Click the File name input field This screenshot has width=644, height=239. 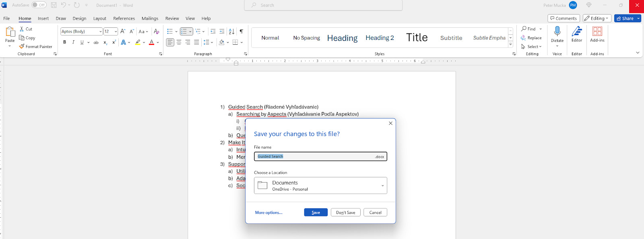[320, 156]
